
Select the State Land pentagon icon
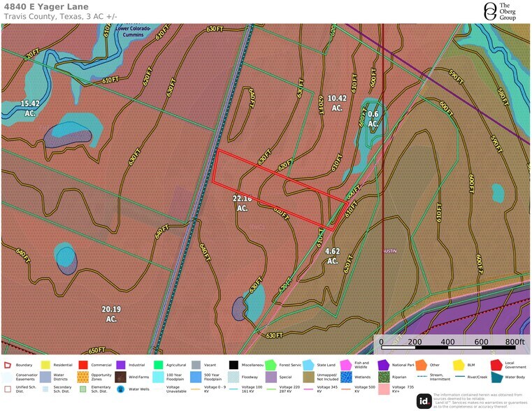pyautogui.click(x=308, y=365)
